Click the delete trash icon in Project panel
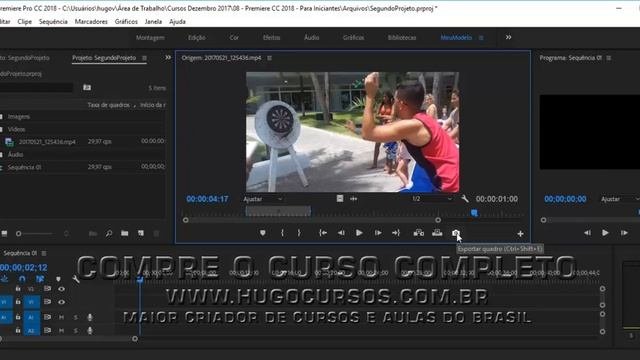 pos(156,233)
